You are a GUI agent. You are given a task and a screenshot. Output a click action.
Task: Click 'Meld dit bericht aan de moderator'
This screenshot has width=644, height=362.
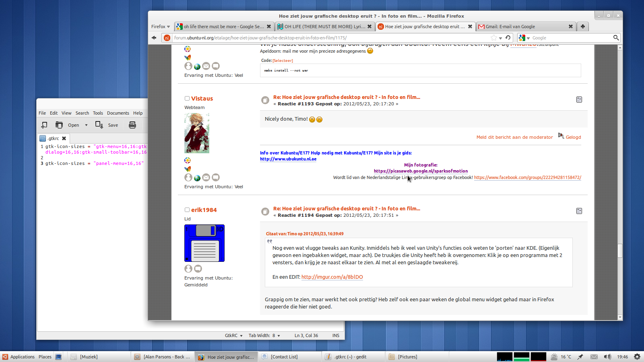coord(514,137)
